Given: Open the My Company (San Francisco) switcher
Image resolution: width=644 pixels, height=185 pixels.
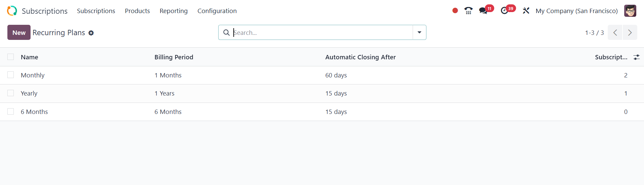Looking at the screenshot, I should click(x=577, y=11).
